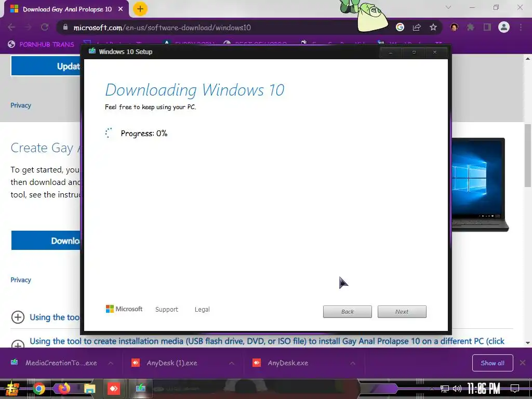Click the Update now button on page

[x=46, y=66]
